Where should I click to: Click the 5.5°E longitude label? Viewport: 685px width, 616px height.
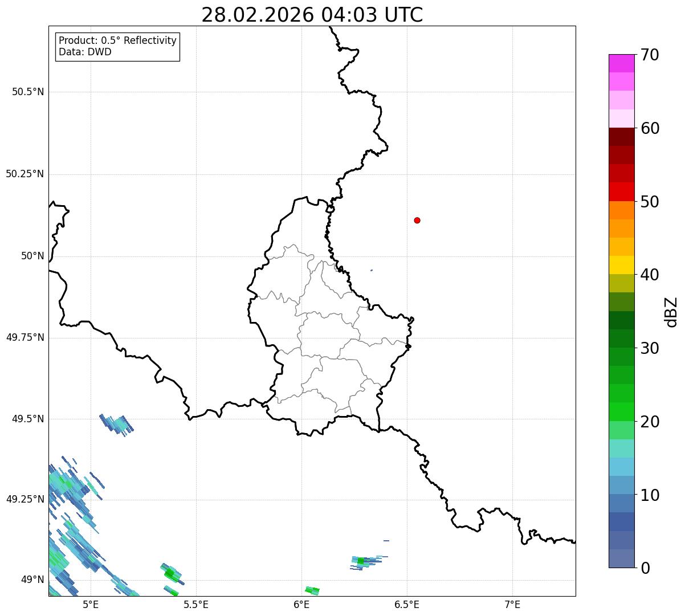[196, 604]
